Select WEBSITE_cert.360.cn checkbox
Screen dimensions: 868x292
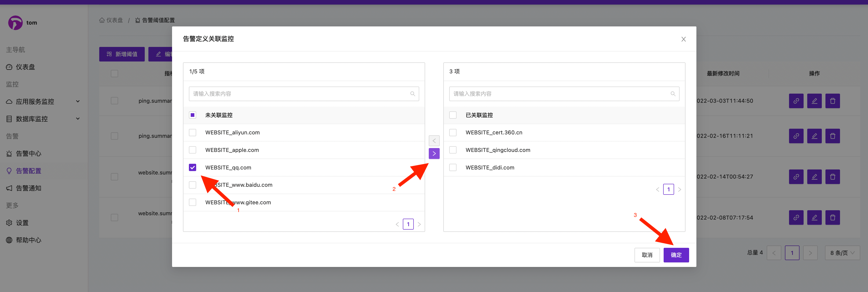453,133
